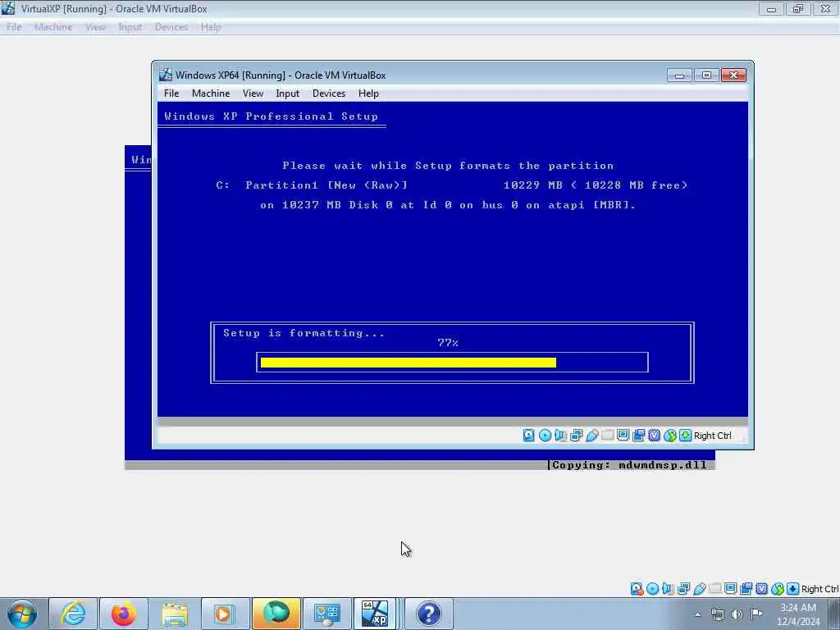Launch Firefox from taskbar
The width and height of the screenshot is (840, 630).
tap(123, 614)
